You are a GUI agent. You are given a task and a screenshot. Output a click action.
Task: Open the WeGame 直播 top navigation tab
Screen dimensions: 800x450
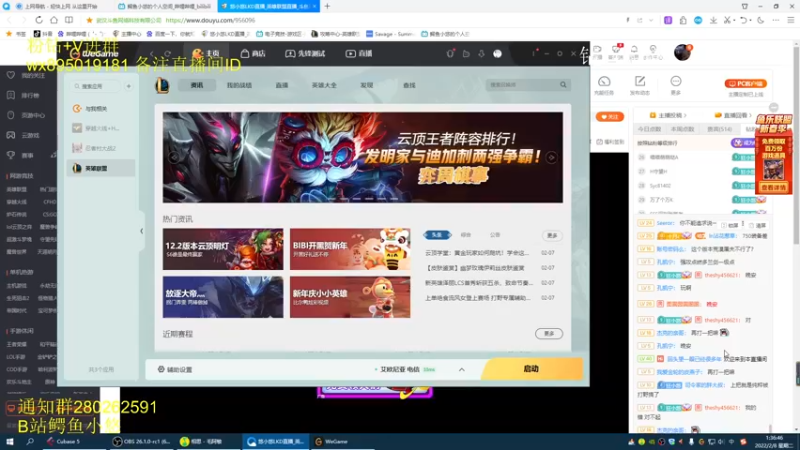tap(359, 53)
